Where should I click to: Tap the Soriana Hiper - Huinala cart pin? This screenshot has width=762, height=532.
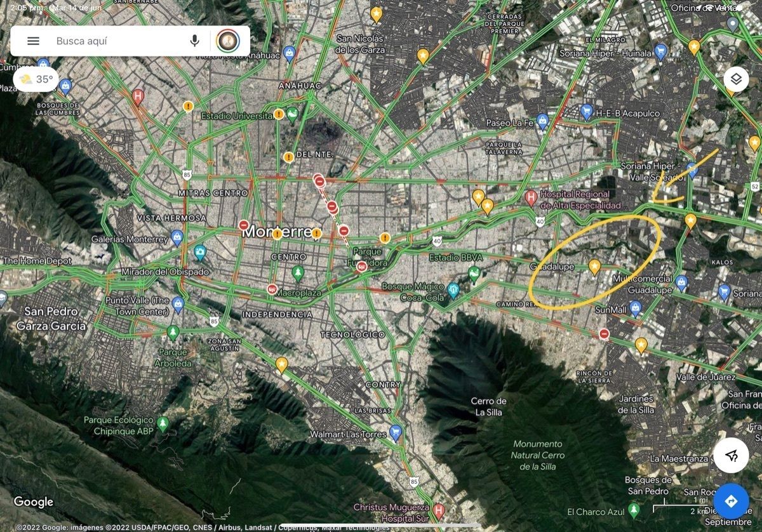click(661, 51)
